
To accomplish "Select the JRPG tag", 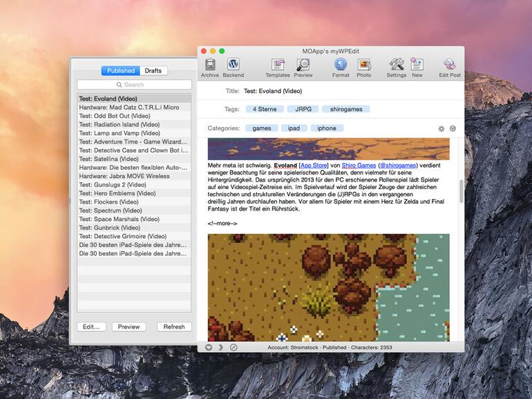I will (x=303, y=109).
